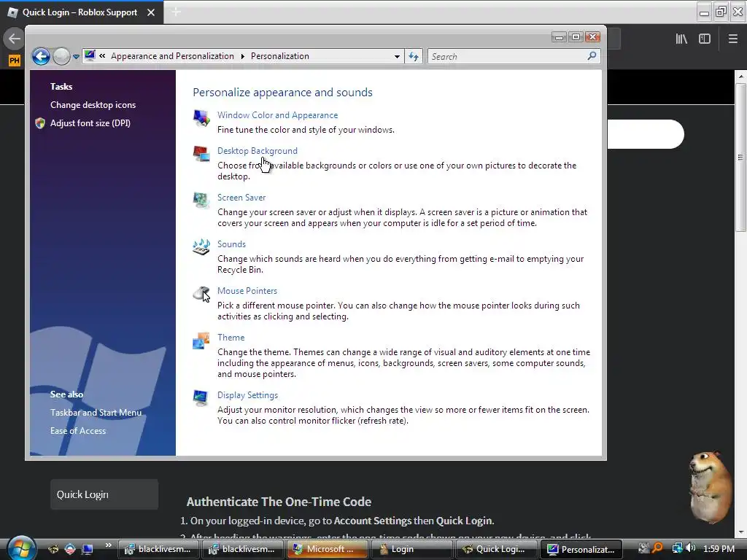Click the taskbar clock 1:59 PM
The image size is (747, 560).
[719, 549]
